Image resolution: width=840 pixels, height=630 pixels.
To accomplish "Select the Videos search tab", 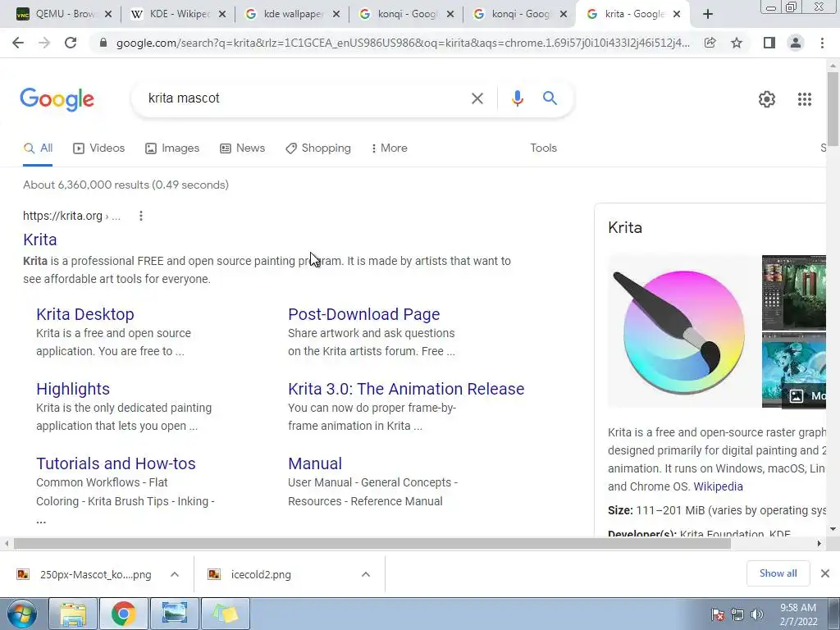I will coord(98,148).
